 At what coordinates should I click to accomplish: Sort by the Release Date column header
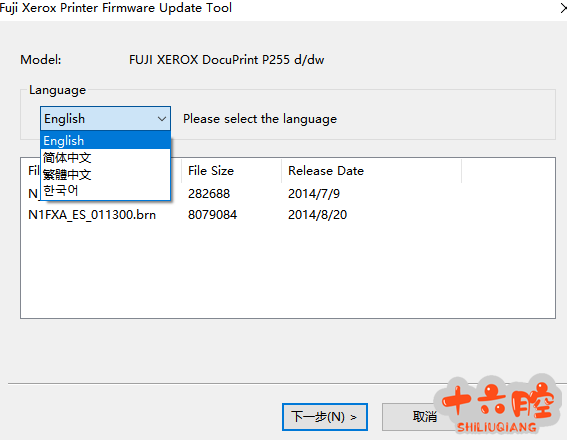pyautogui.click(x=371, y=171)
